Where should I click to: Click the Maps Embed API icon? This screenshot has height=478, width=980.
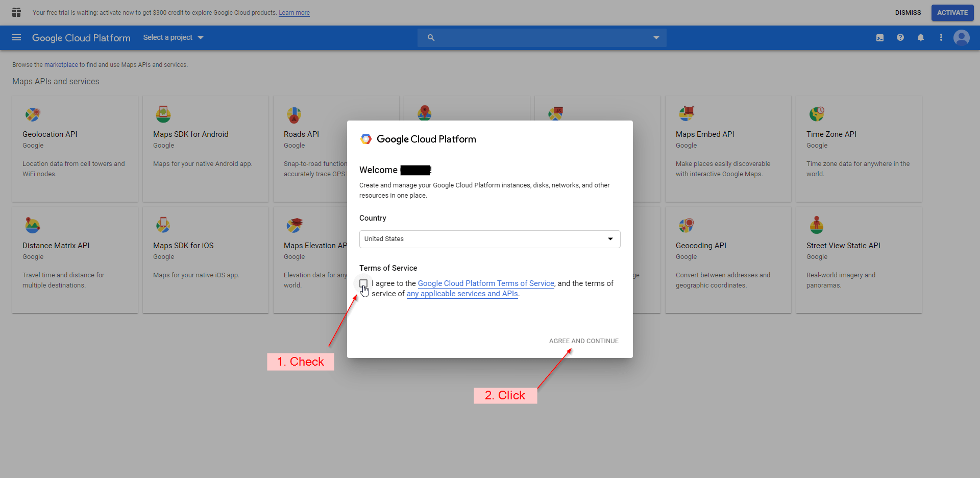pyautogui.click(x=686, y=114)
